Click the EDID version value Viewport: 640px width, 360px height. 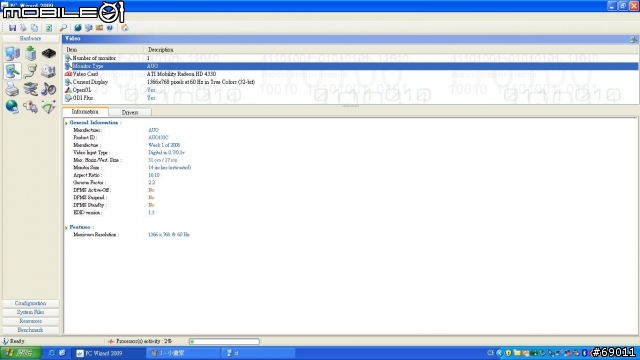(151, 213)
